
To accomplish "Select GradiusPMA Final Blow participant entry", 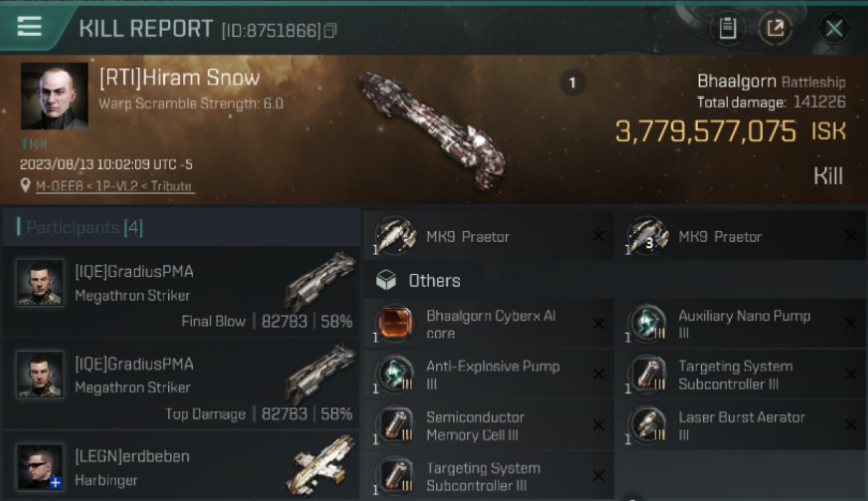I will [x=182, y=292].
